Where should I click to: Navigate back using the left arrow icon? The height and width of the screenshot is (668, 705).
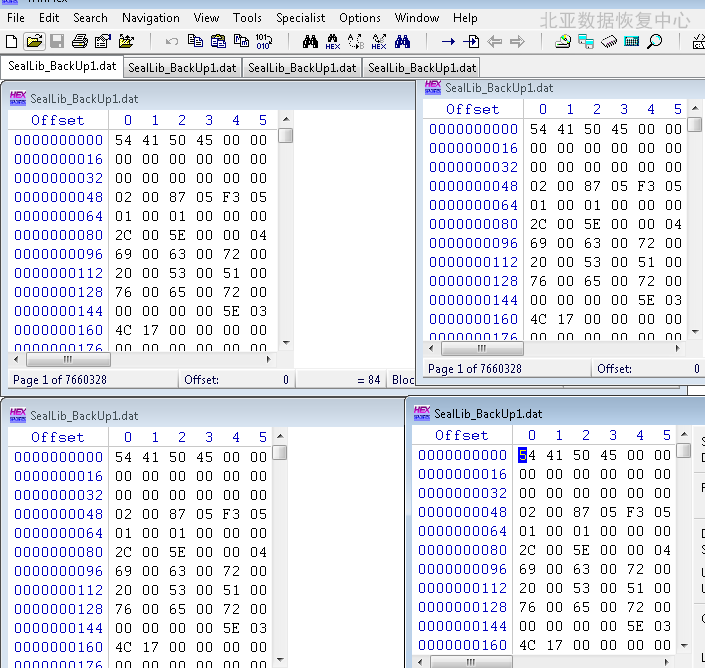pos(495,42)
